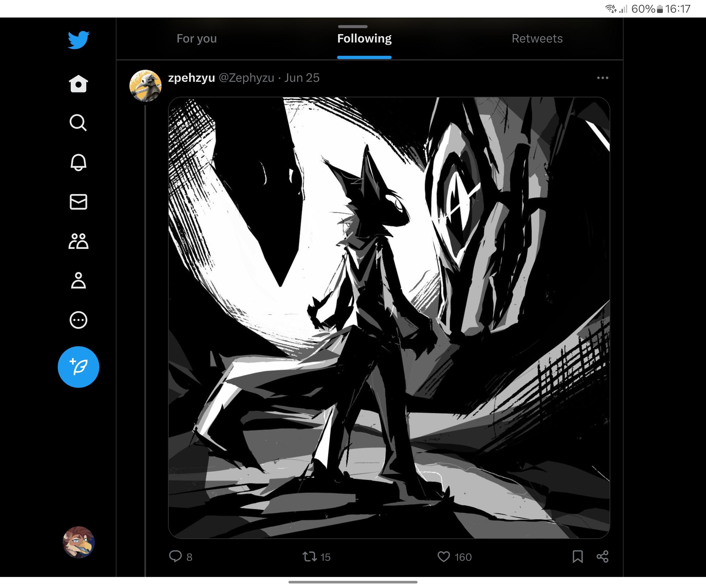Open the More circle menu
Image resolution: width=706 pixels, height=588 pixels.
pos(78,320)
